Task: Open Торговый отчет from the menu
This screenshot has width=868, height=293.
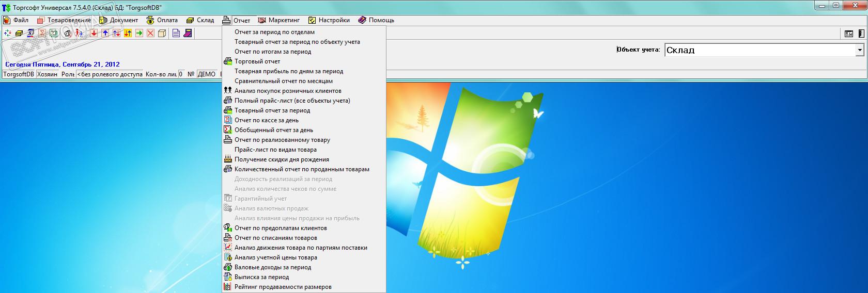Action: [x=304, y=61]
